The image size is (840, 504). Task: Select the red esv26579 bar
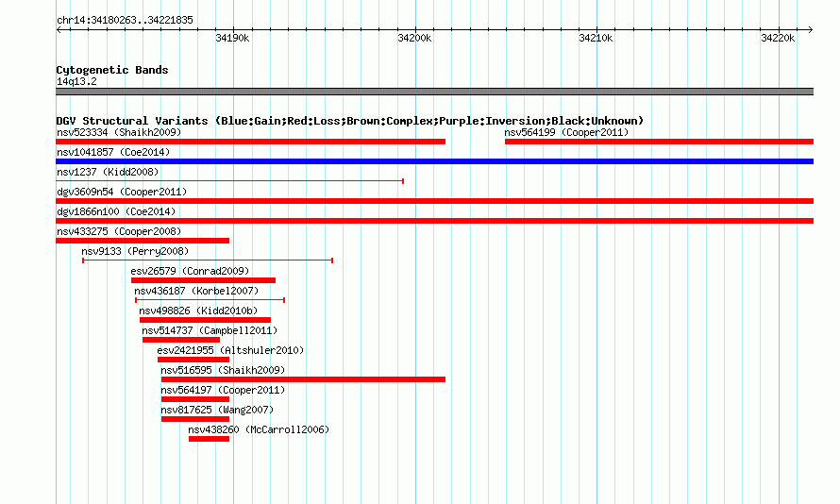pyautogui.click(x=204, y=280)
